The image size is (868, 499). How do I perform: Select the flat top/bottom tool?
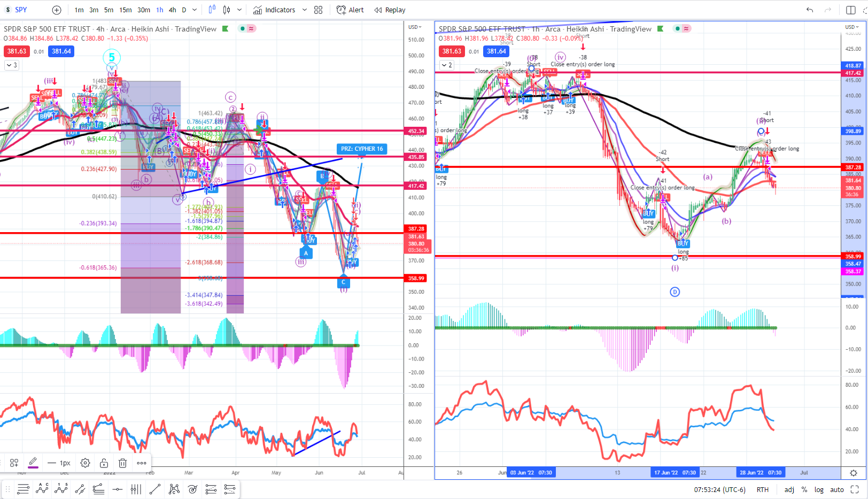(98, 489)
